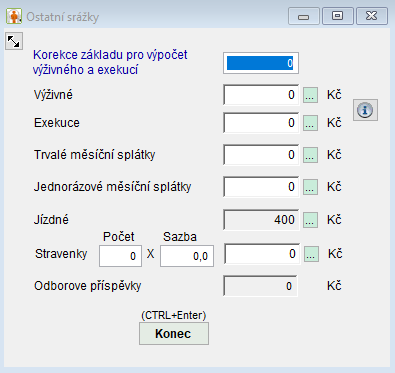This screenshot has width=395, height=373.
Task: Close the Ostatní srážky window
Action: 372,16
